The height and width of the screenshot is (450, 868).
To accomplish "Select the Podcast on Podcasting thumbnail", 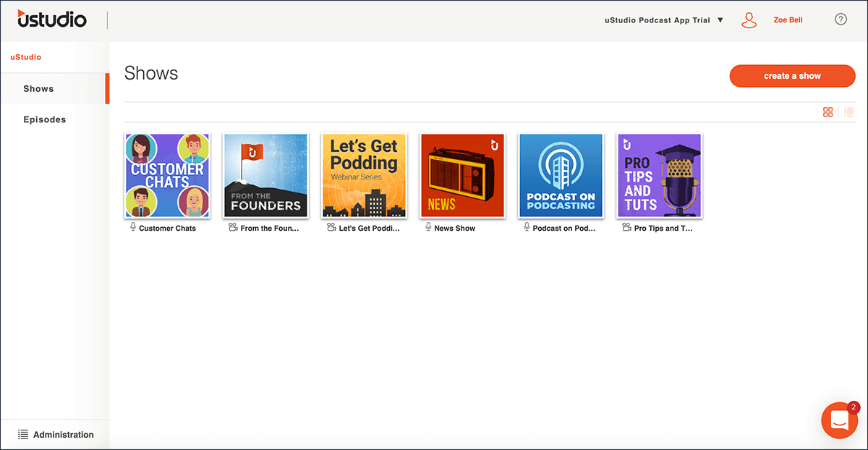I will 561,176.
